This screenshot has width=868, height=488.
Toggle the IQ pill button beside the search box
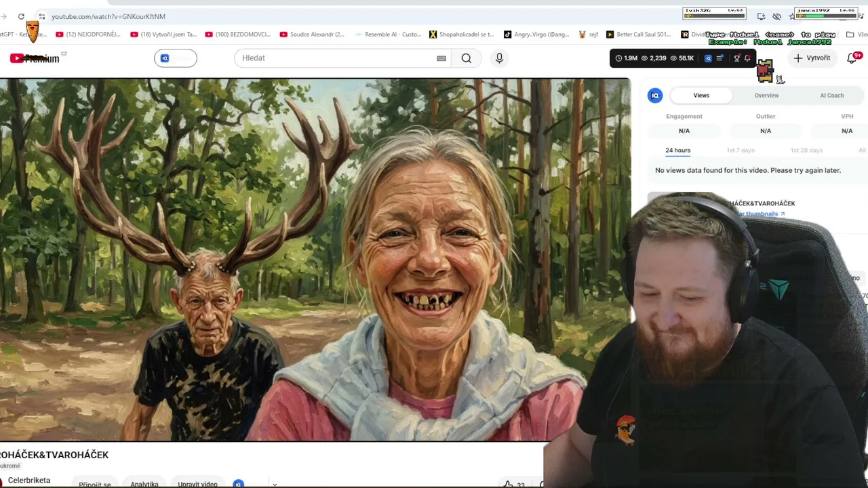pyautogui.click(x=176, y=58)
